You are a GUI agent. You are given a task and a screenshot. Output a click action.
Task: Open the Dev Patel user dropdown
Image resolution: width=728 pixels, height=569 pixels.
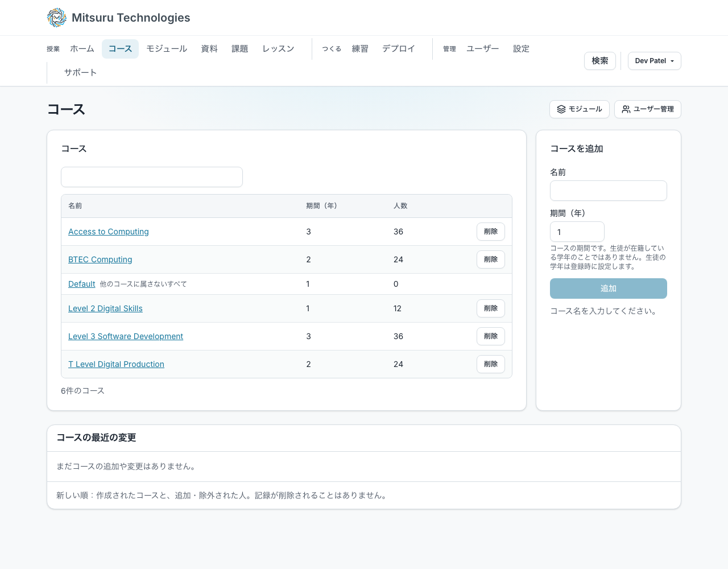coord(654,61)
